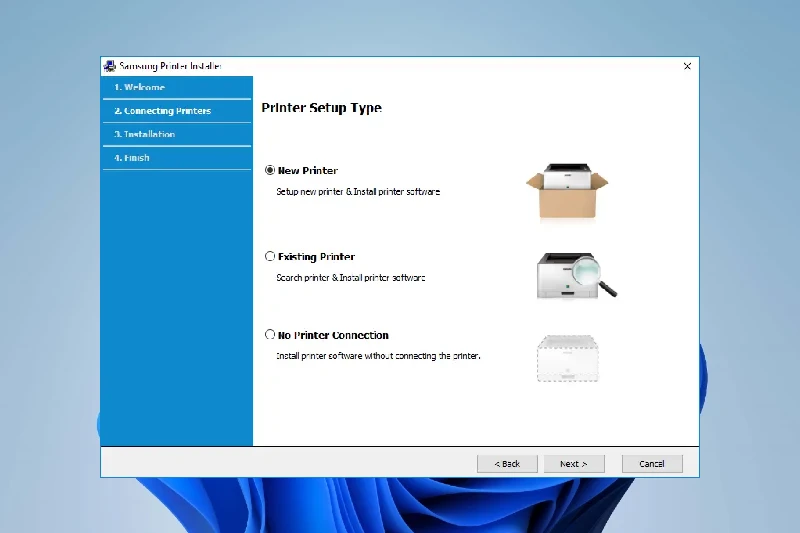Image resolution: width=800 pixels, height=533 pixels.
Task: Cancel the printer installation
Action: pos(652,464)
